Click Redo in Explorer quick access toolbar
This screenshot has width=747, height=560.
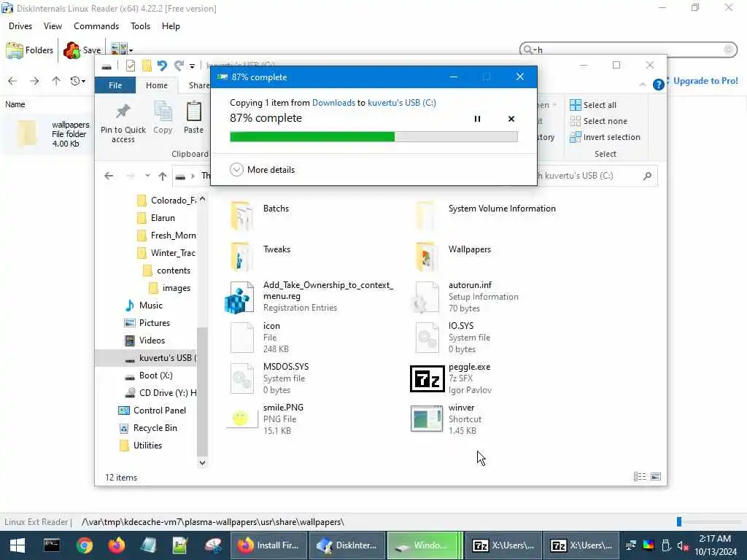tap(179, 65)
